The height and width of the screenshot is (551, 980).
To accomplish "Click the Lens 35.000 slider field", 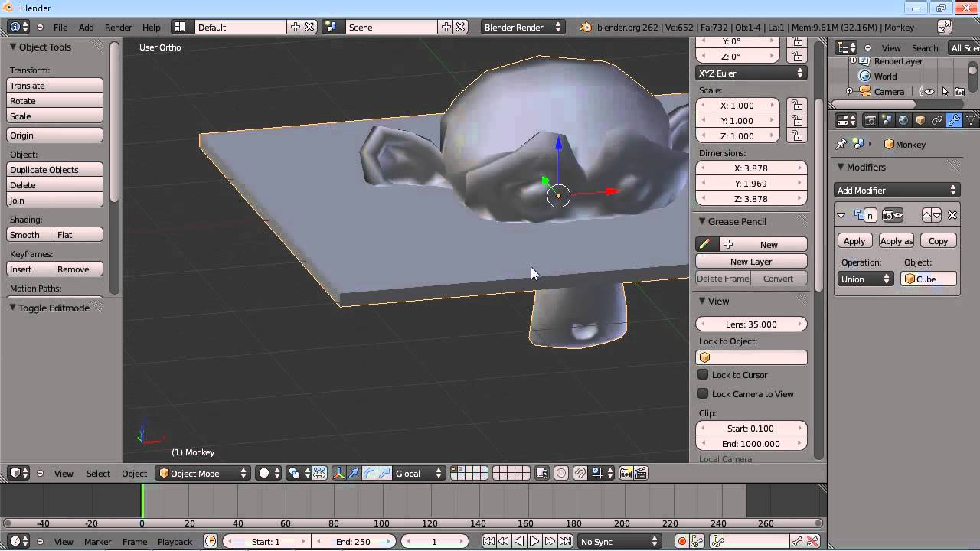I will (x=751, y=324).
